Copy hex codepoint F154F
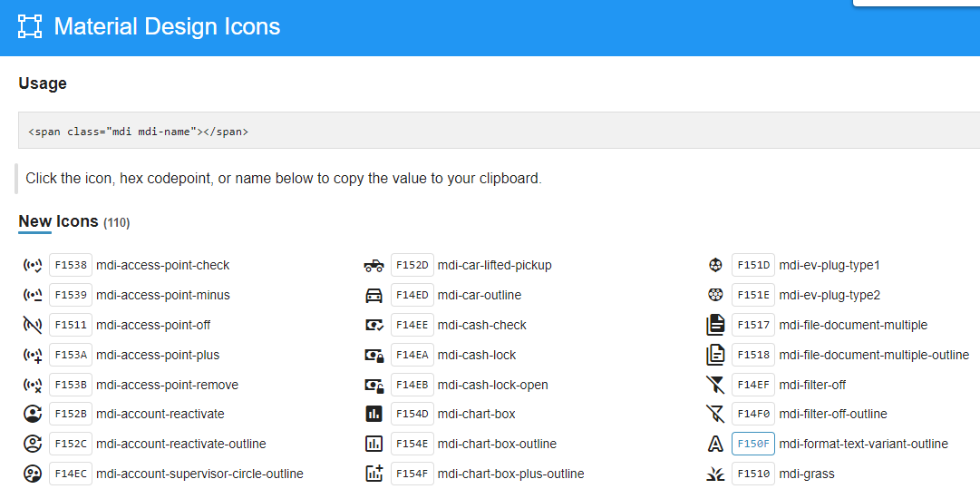Viewport: 980px width, 489px height. point(412,474)
